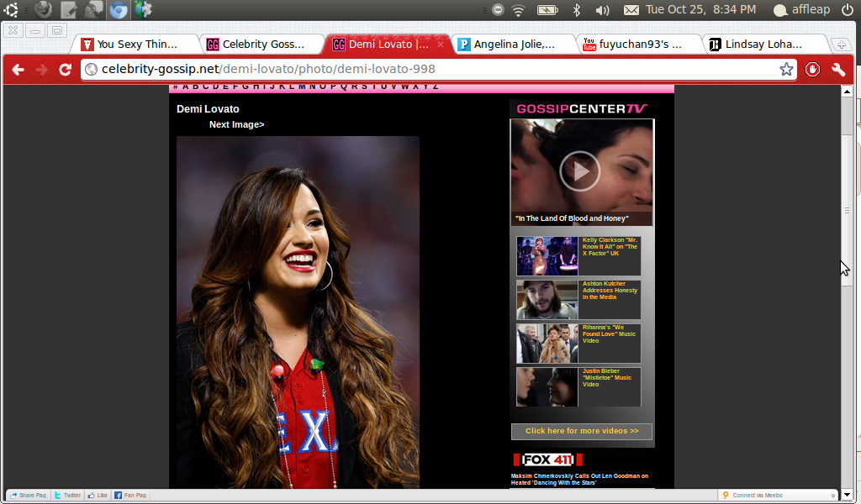Click the vertical scrollbar thumb

tap(847, 211)
